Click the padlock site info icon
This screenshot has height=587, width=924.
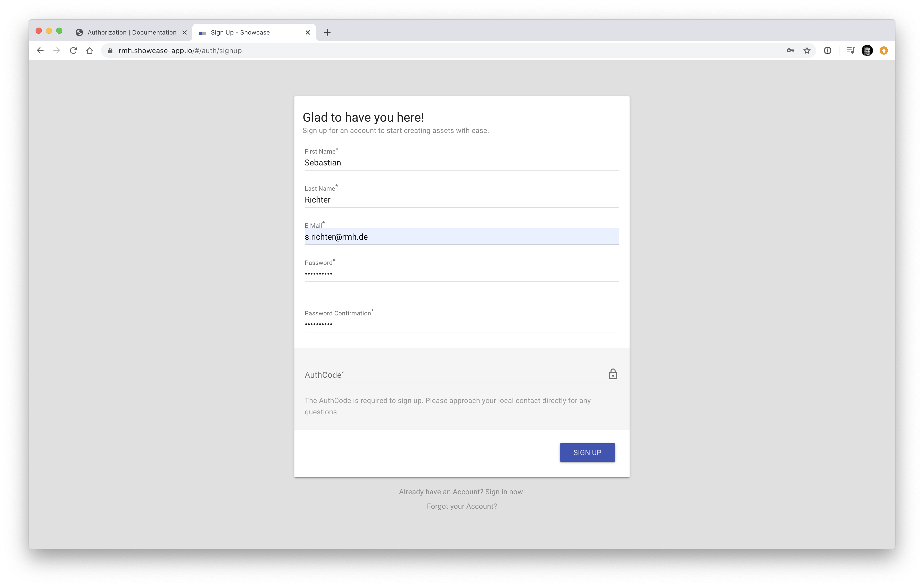point(110,51)
